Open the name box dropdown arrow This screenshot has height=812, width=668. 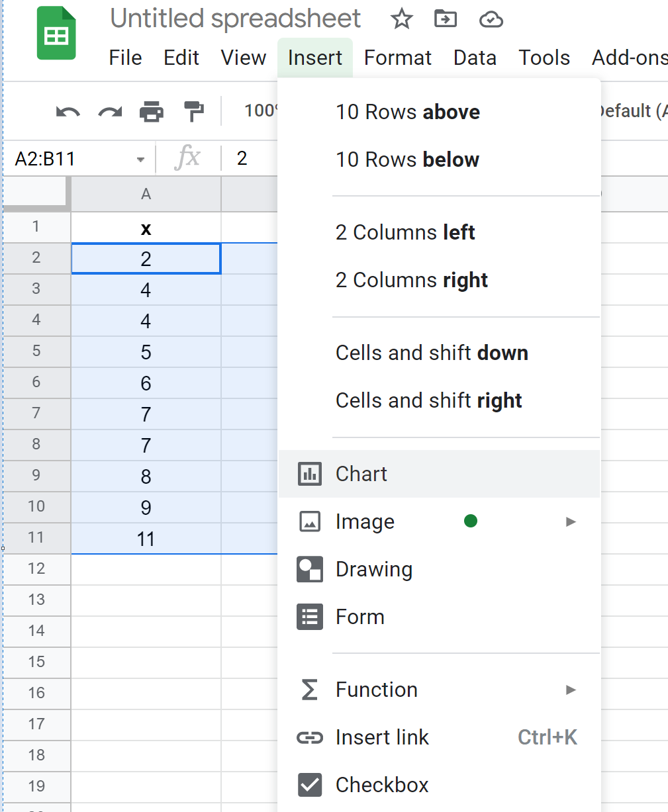click(140, 159)
